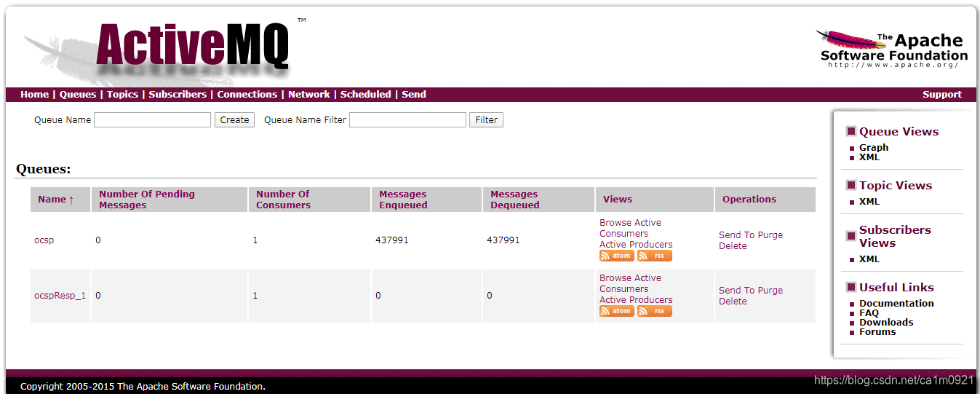Open the FAQ link

pyautogui.click(x=869, y=313)
